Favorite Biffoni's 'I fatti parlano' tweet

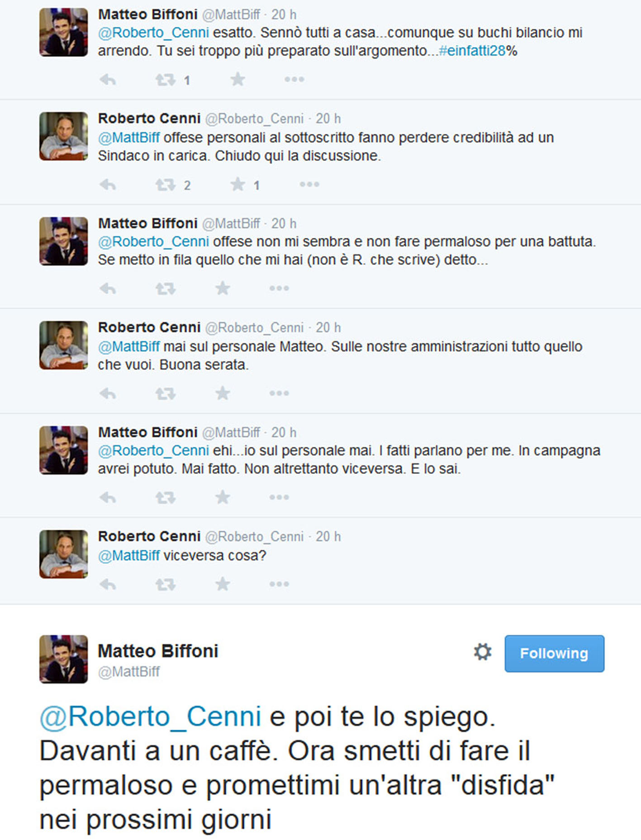click(x=223, y=498)
